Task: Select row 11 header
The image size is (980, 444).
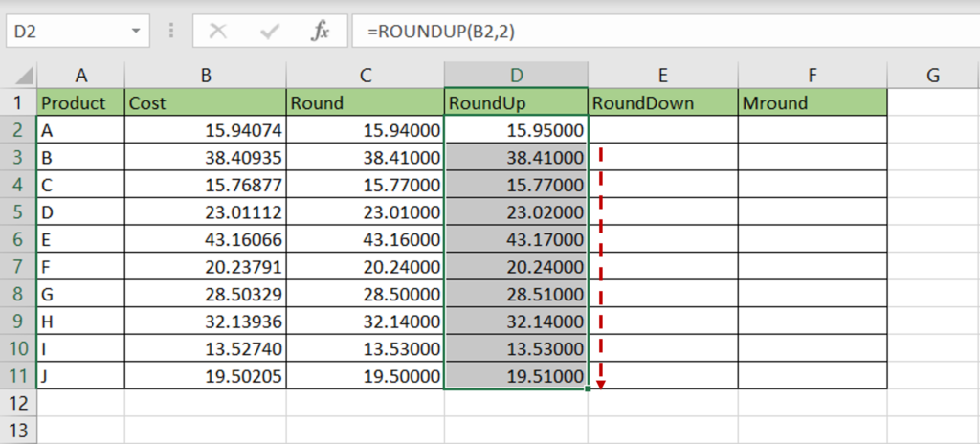Action: [x=18, y=376]
